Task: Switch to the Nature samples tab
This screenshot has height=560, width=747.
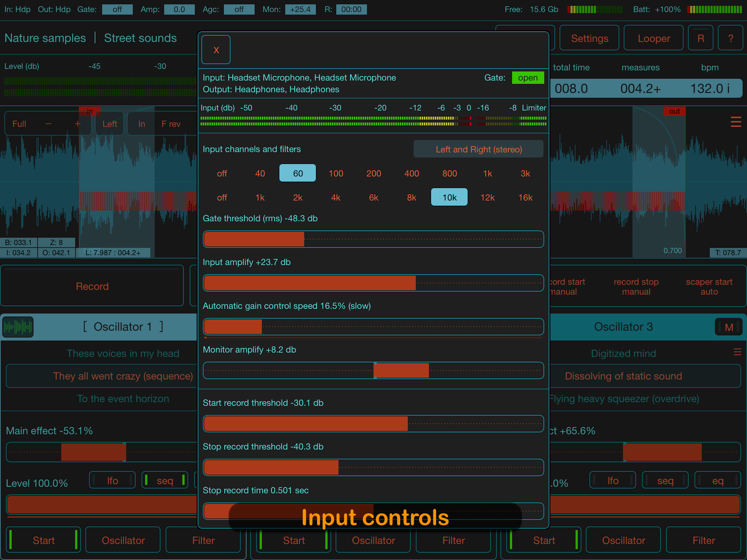Action: (x=45, y=38)
